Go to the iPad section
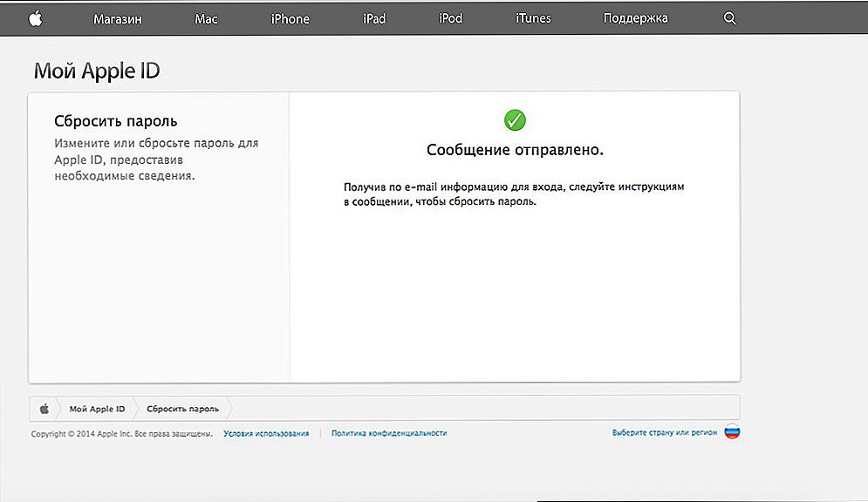Image resolution: width=868 pixels, height=502 pixels. point(374,19)
